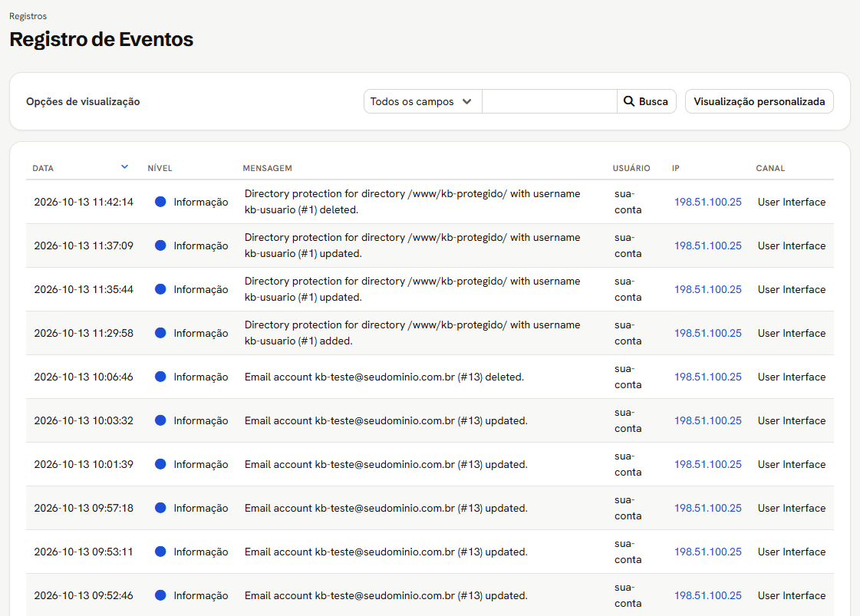
Task: Select date 2026-10-13 11:42:14
Action: [84, 202]
